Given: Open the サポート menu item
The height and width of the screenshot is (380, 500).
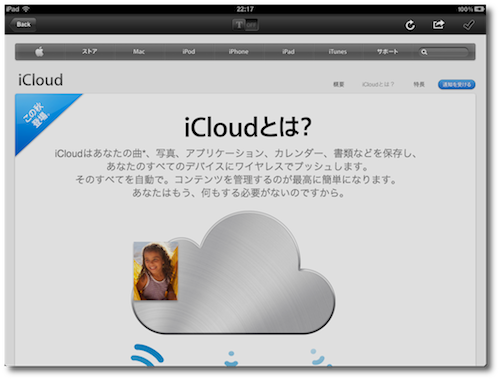Looking at the screenshot, I should [x=387, y=52].
